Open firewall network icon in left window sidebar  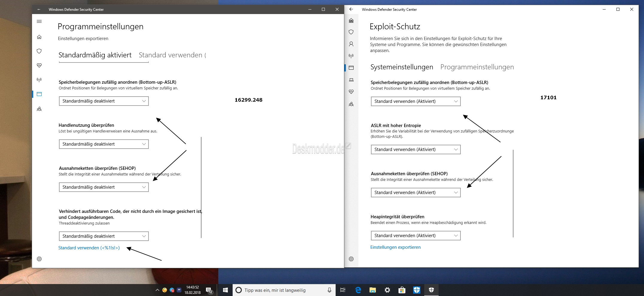coord(39,80)
